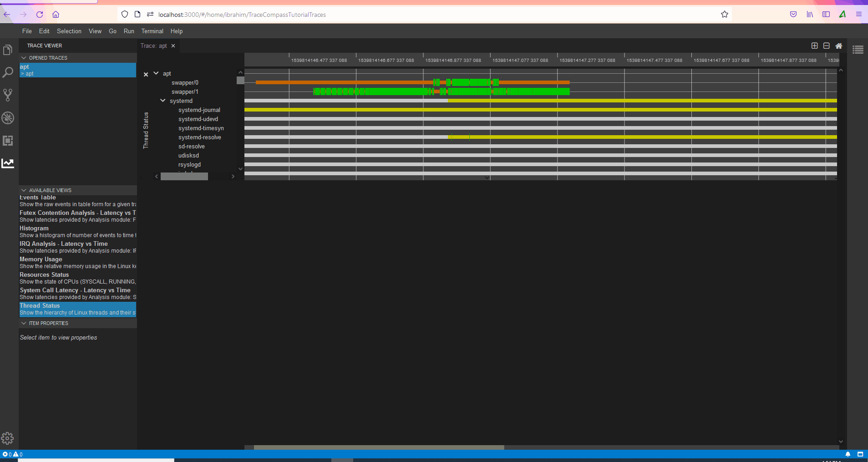Screen dimensions: 868x462
Task: Bookmark this page with the star icon
Action: [x=725, y=15]
